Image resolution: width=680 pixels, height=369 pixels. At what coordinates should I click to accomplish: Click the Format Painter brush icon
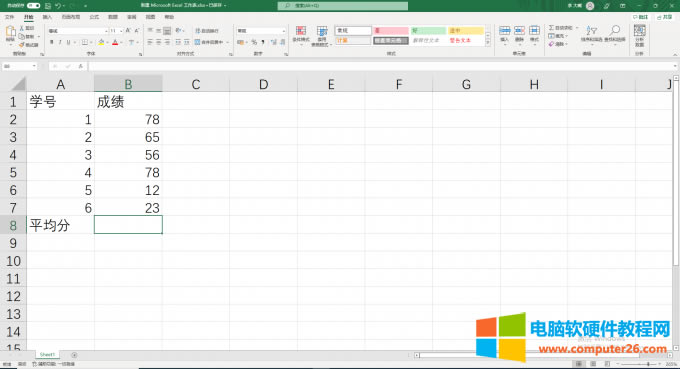coord(22,45)
